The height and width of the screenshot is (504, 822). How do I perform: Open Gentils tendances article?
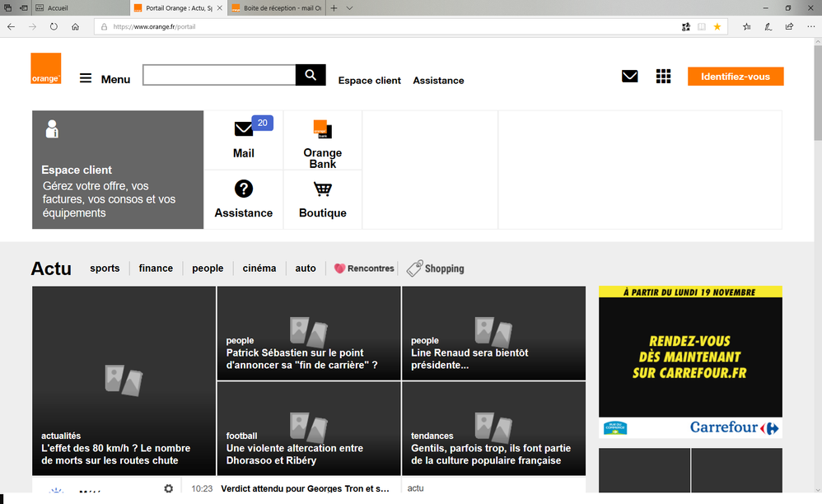tap(494, 428)
